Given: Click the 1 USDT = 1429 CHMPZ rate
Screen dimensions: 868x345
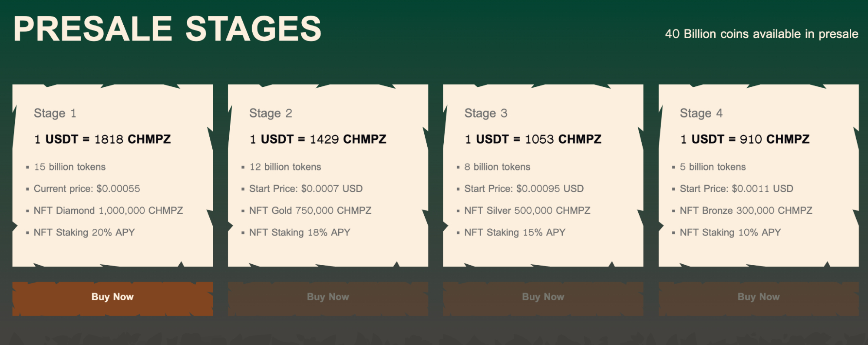Looking at the screenshot, I should 318,139.
